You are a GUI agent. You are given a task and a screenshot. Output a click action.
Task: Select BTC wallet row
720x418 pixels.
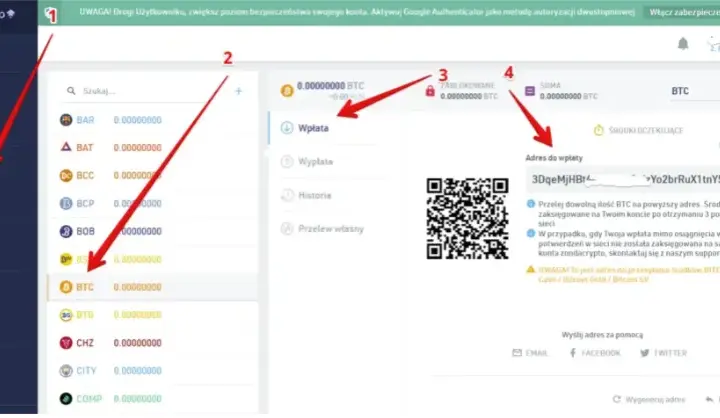pyautogui.click(x=152, y=287)
